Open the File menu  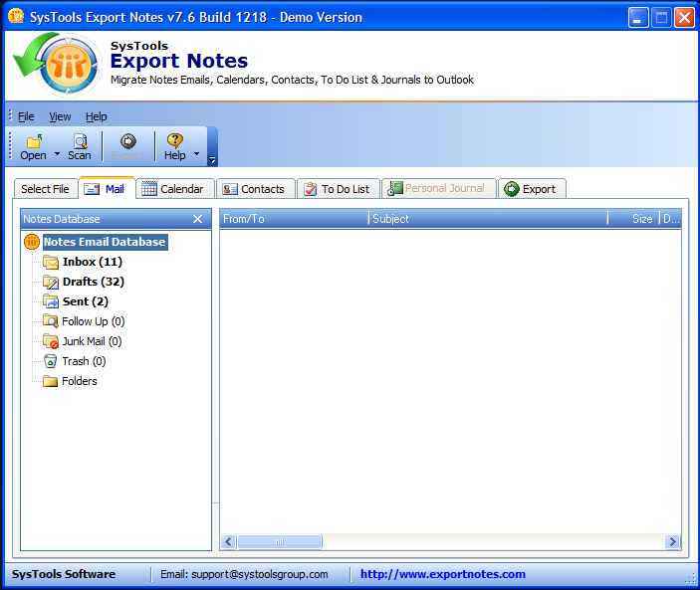click(x=26, y=116)
